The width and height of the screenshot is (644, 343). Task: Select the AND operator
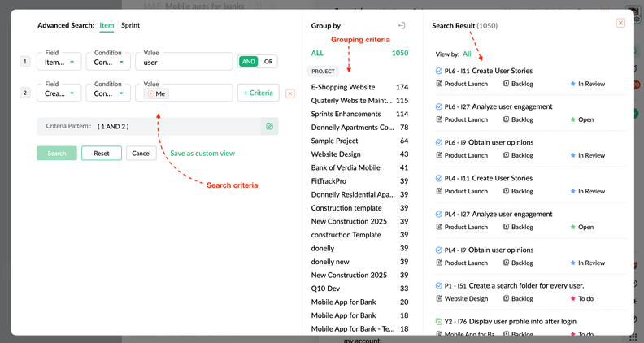[249, 62]
